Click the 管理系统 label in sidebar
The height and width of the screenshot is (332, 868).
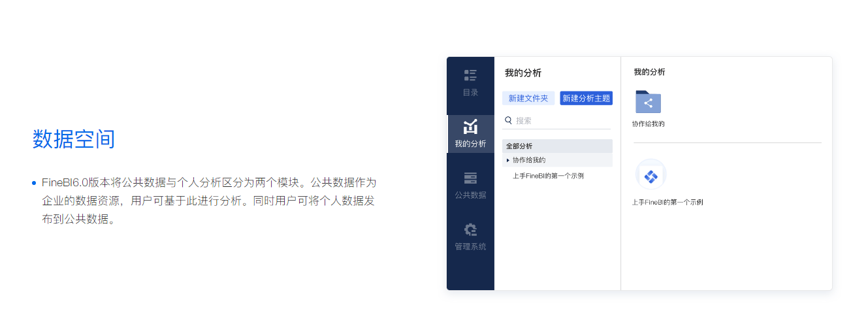(x=470, y=246)
